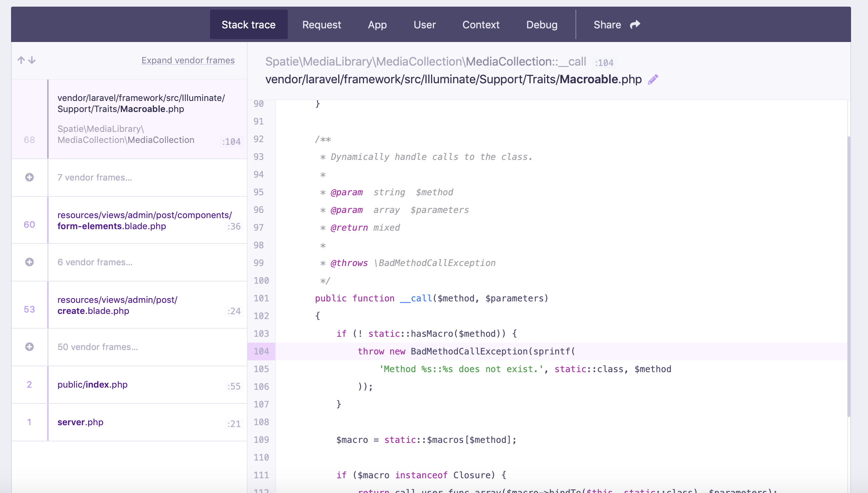Click the Expand vendor frames link
The image size is (868, 493).
tap(188, 60)
